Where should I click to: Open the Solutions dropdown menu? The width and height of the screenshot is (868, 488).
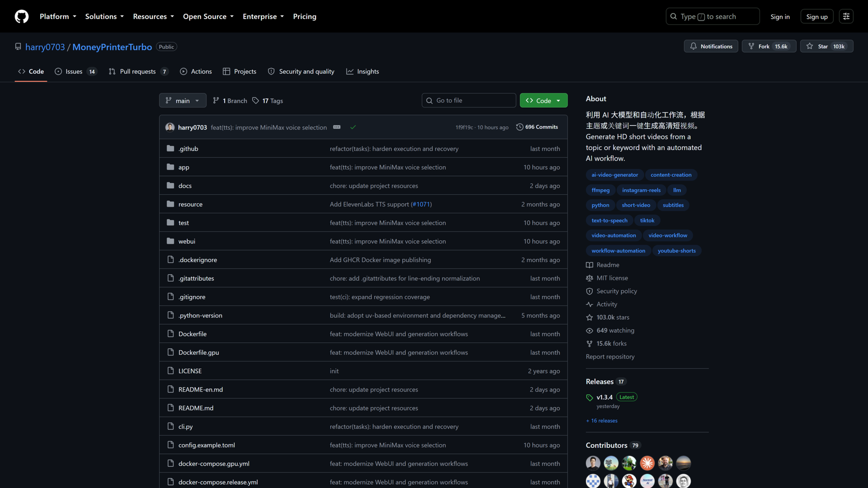(105, 16)
